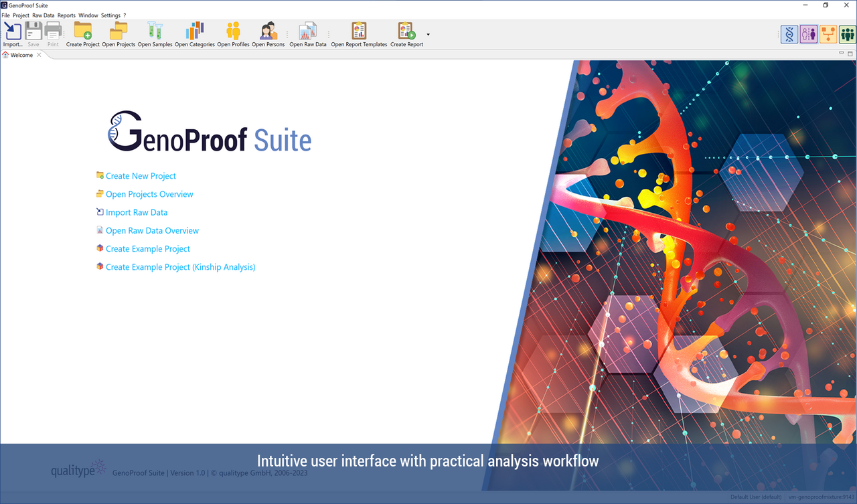Viewport: 857px width, 504px height.
Task: Restore down the application window
Action: (x=826, y=5)
